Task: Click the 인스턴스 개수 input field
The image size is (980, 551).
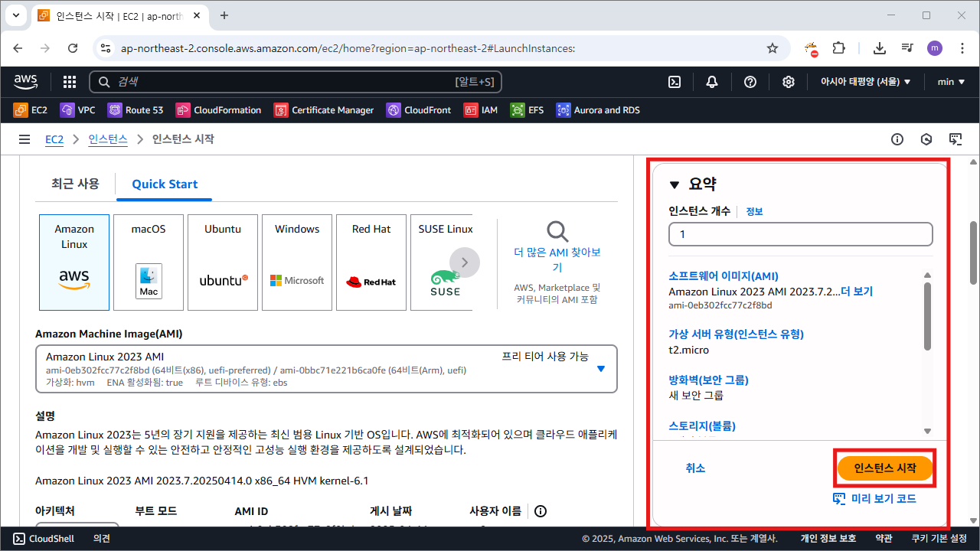Action: coord(800,234)
